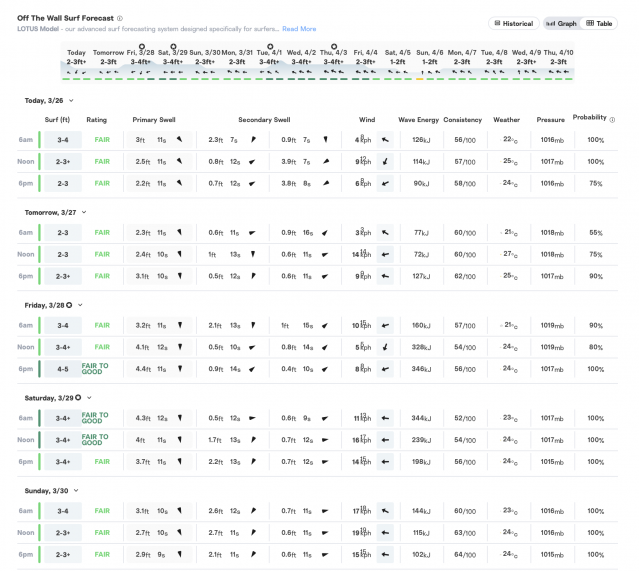639x571 pixels.
Task: Click the green rating bar of Today 6am row
Action: [x=40, y=140]
